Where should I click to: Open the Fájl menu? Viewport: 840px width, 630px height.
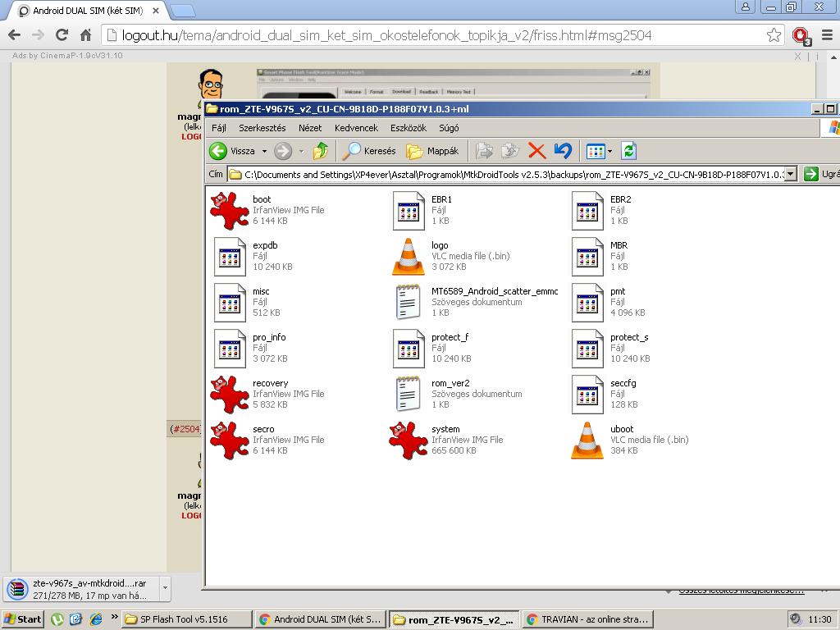click(x=218, y=128)
